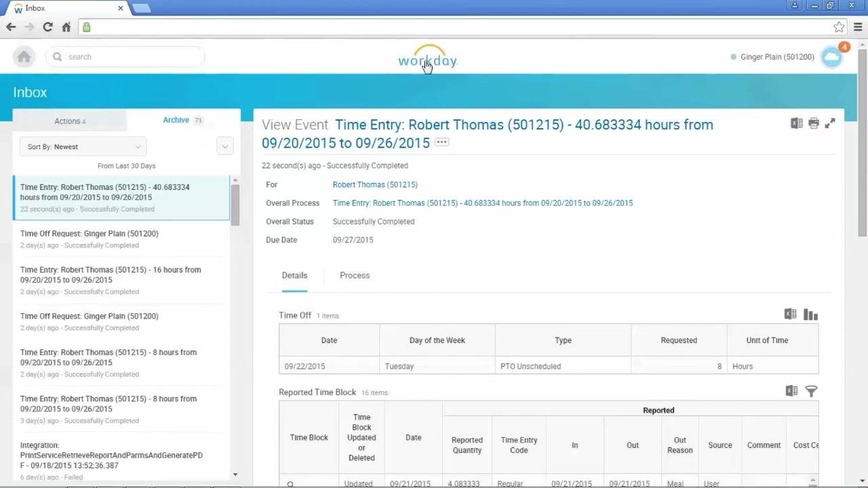Select the Inbox browser tab
868x488 pixels.
(68, 8)
